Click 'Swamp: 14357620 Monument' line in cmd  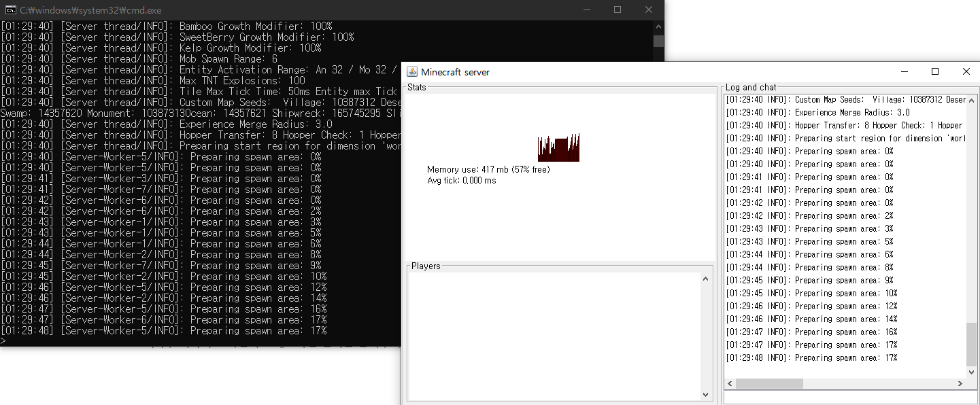pyautogui.click(x=200, y=113)
